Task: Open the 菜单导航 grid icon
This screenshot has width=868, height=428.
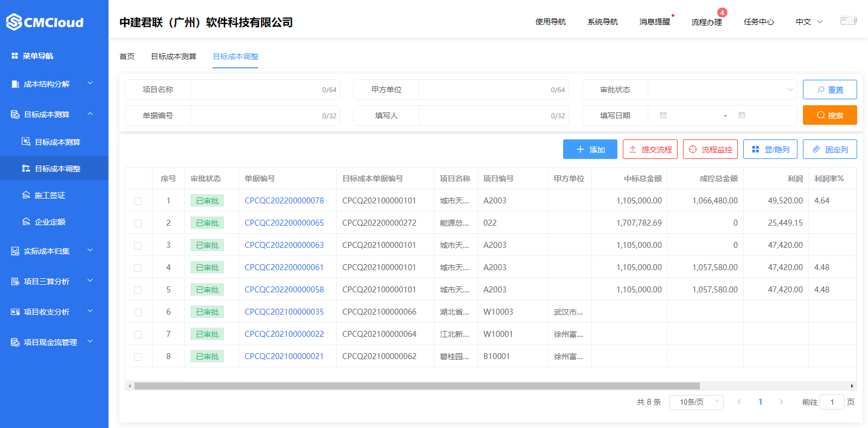Action: tap(15, 56)
